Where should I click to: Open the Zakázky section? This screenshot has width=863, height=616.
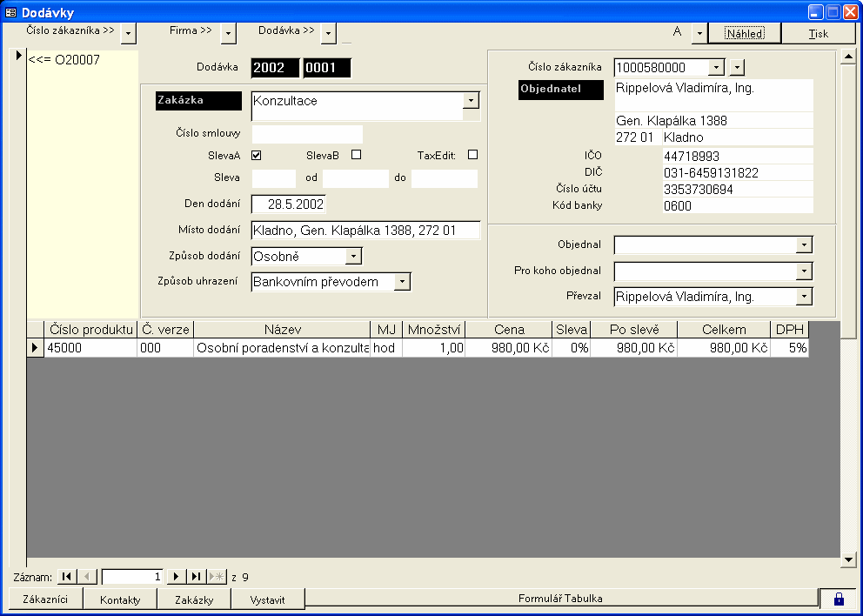pyautogui.click(x=194, y=599)
